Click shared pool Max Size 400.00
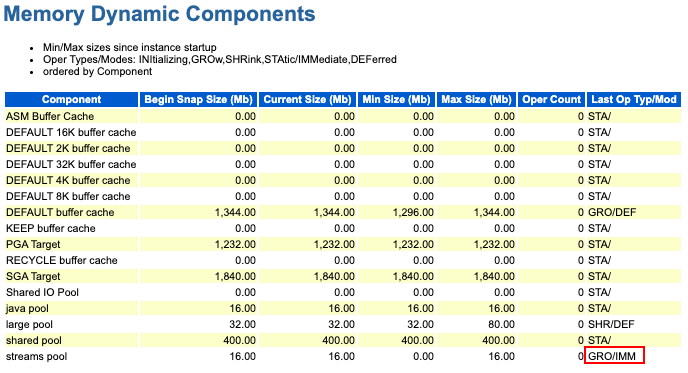The image size is (688, 373). (498, 341)
